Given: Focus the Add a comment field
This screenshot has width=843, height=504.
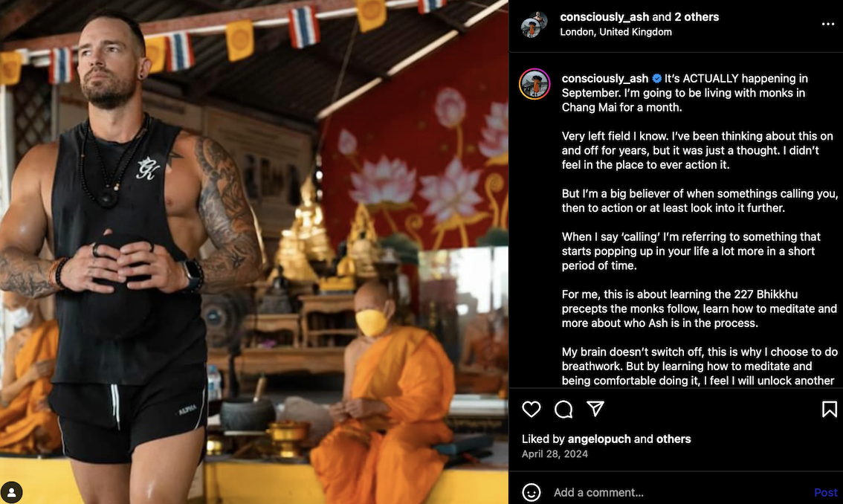Looking at the screenshot, I should click(x=679, y=492).
